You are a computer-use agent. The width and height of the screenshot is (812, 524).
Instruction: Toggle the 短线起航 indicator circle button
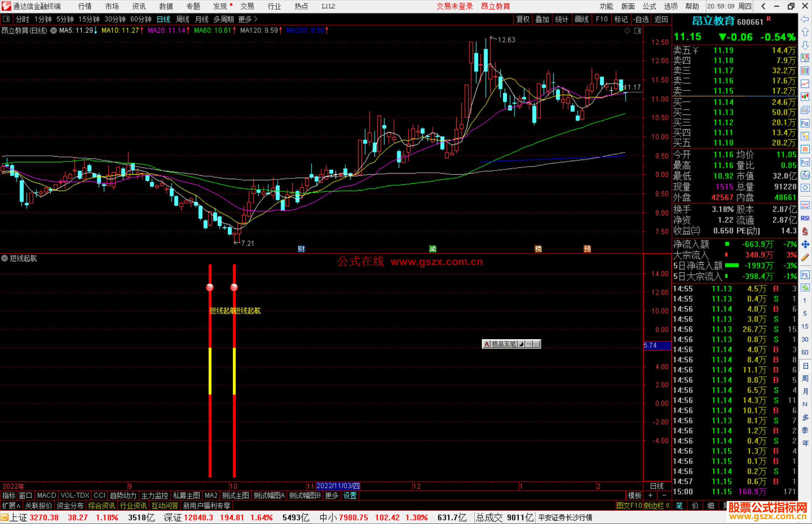click(5, 258)
